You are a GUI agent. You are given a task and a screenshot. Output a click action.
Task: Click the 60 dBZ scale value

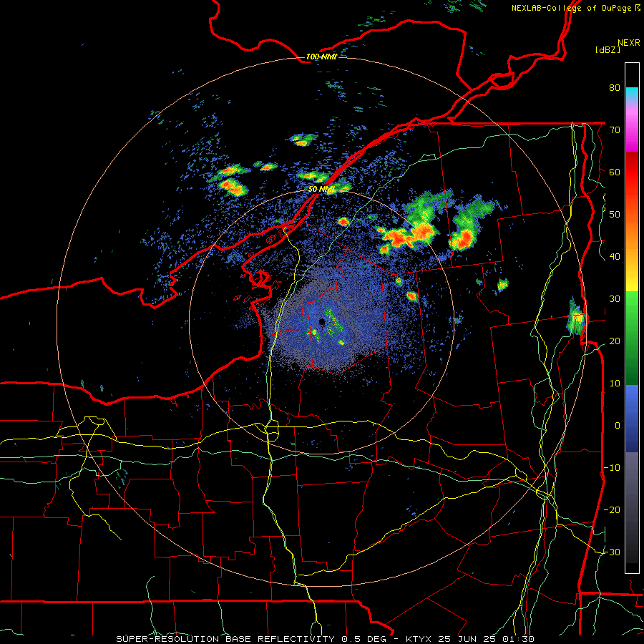coord(615,172)
